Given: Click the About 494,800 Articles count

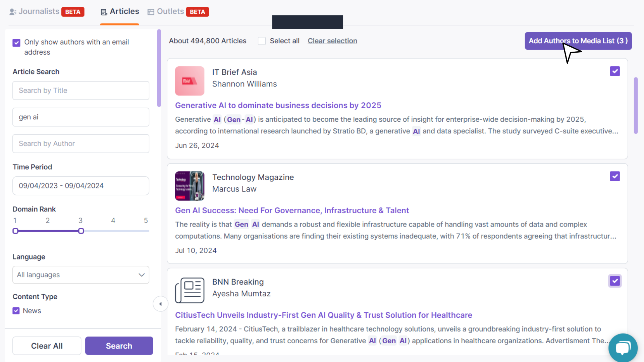Looking at the screenshot, I should pyautogui.click(x=208, y=41).
